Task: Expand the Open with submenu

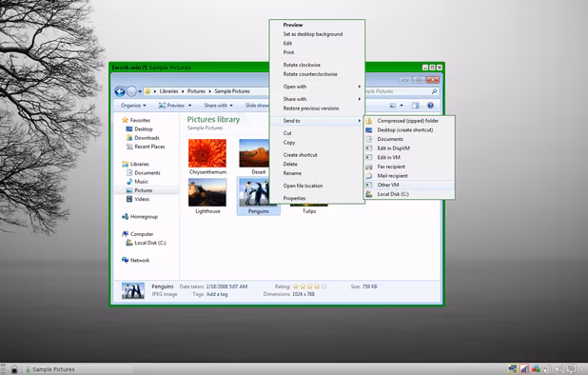Action: click(317, 87)
